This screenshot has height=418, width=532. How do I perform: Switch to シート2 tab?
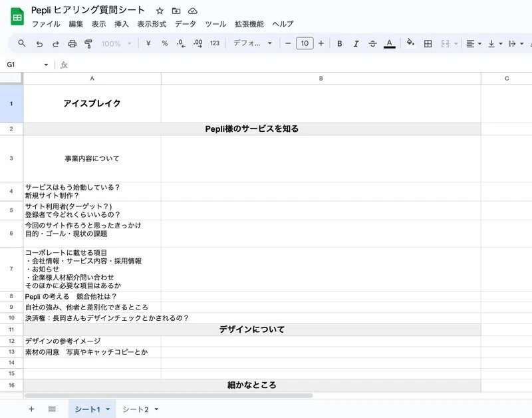(x=136, y=409)
